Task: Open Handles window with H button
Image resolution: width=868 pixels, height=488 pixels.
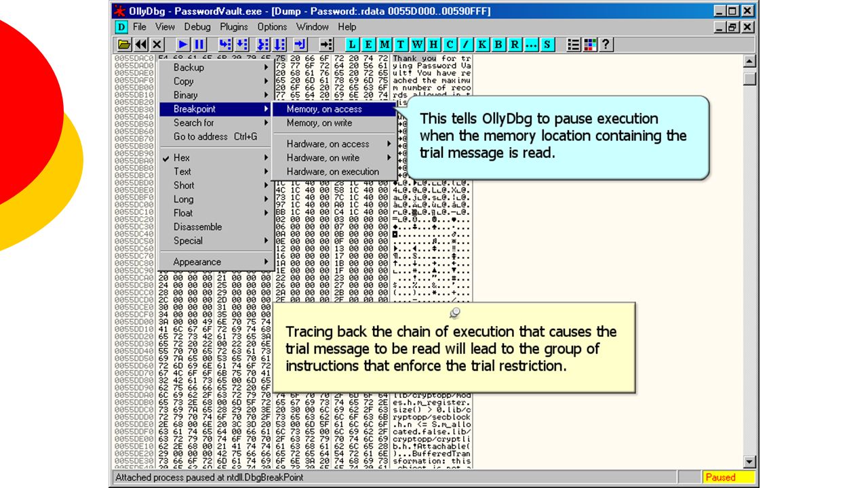Action: pyautogui.click(x=434, y=45)
